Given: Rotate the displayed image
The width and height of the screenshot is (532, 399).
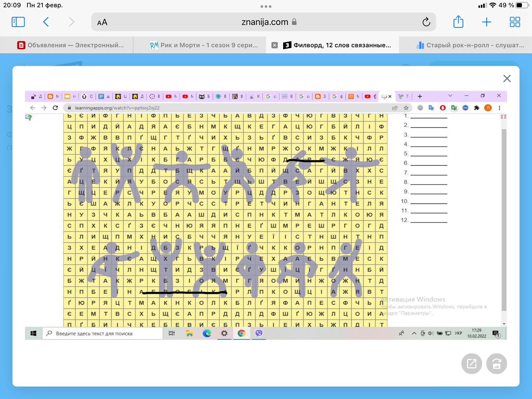Looking at the screenshot, I should click(496, 363).
